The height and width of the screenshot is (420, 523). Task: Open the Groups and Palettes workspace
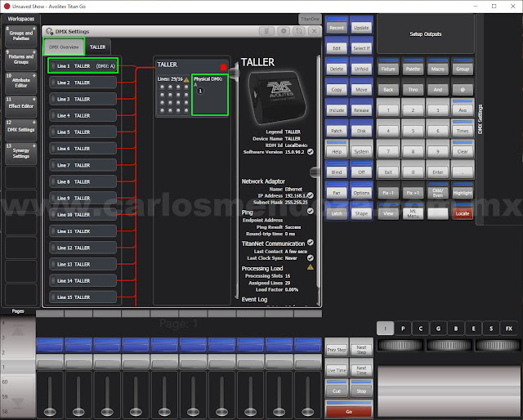(x=21, y=36)
